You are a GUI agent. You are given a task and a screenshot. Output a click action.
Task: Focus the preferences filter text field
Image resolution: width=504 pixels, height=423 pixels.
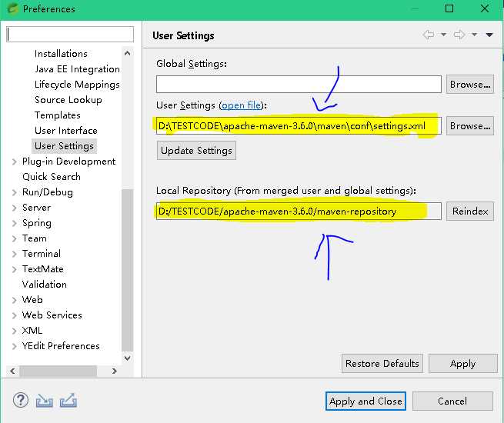click(x=70, y=34)
